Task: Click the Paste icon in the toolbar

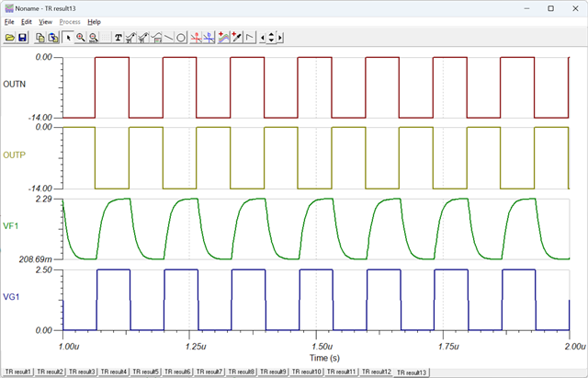Action: pyautogui.click(x=53, y=38)
